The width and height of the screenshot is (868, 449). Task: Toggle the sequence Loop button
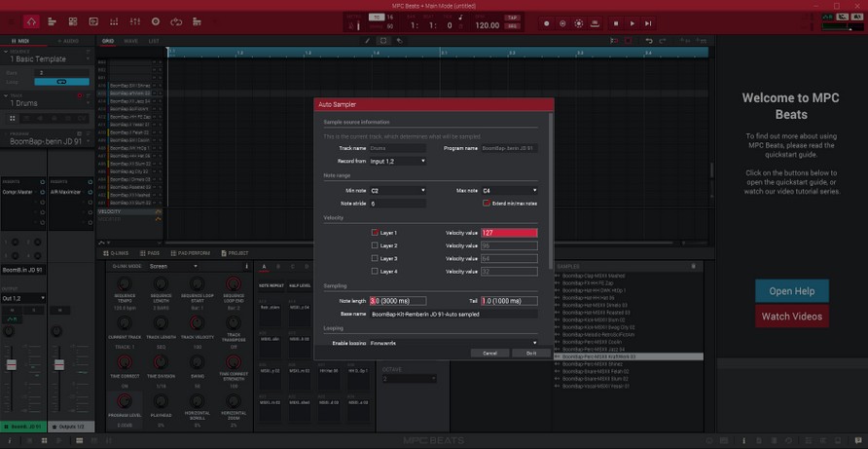pos(61,82)
